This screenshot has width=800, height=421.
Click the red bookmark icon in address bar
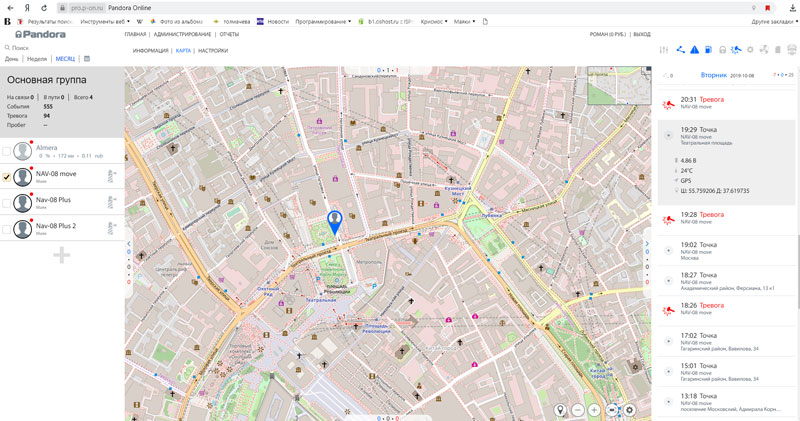(x=767, y=8)
